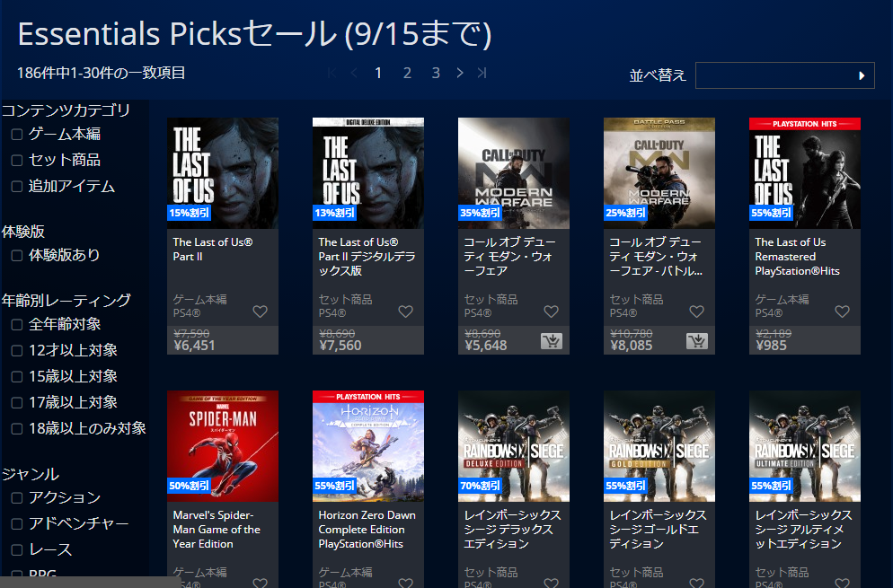The height and width of the screenshot is (588, 893).
Task: Add The Last of Us Part II to wishlist
Action: (x=261, y=312)
